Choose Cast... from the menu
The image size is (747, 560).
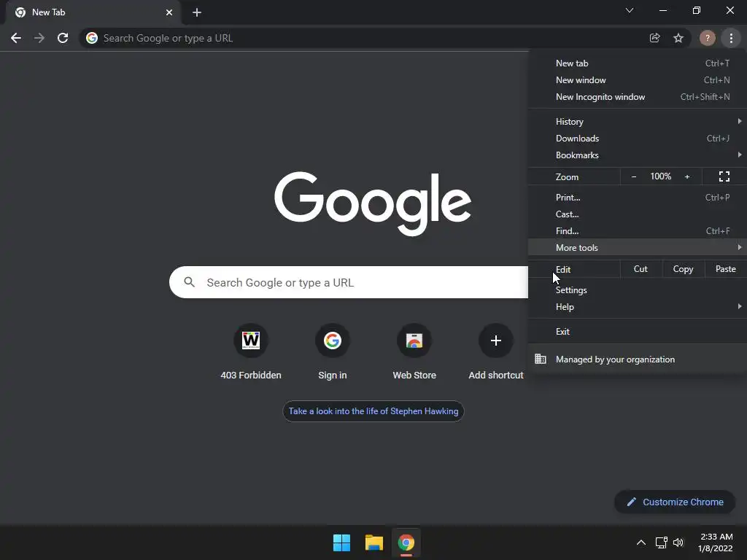point(638,214)
